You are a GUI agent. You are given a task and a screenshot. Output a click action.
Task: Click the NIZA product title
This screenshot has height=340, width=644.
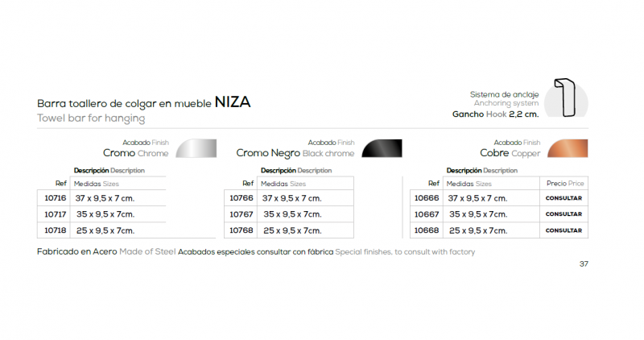coord(233,102)
